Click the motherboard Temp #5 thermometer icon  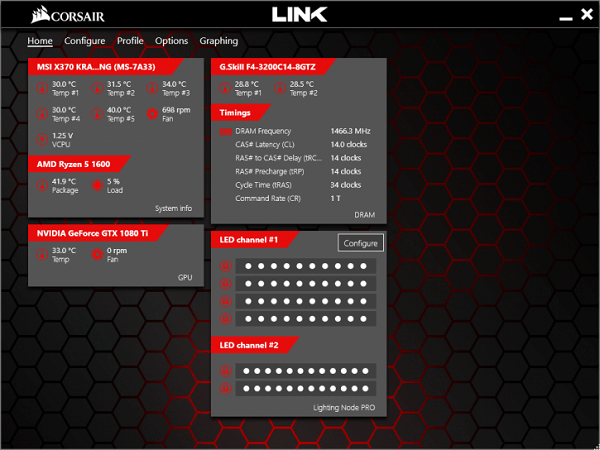tap(97, 114)
